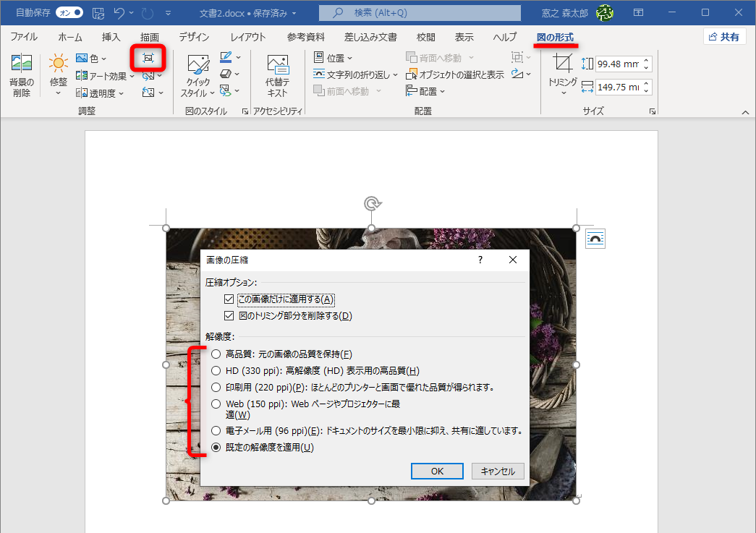Viewport: 756px width, 533px height.
Task: Open the 図のスタイル dialog launcher
Action: 245,111
